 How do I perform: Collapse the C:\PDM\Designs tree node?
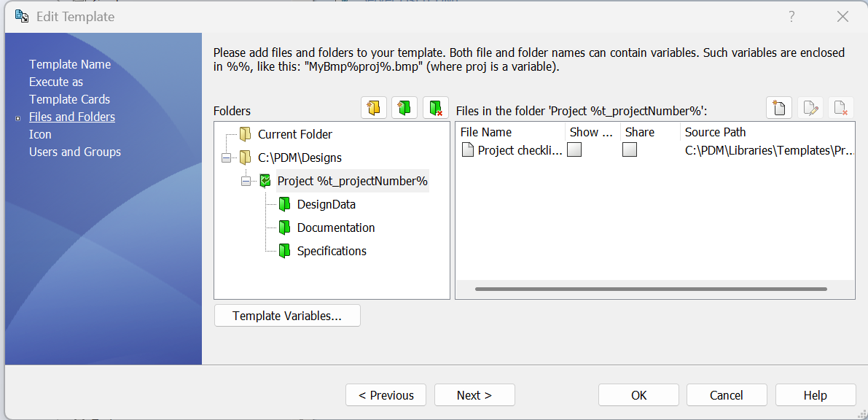click(226, 157)
